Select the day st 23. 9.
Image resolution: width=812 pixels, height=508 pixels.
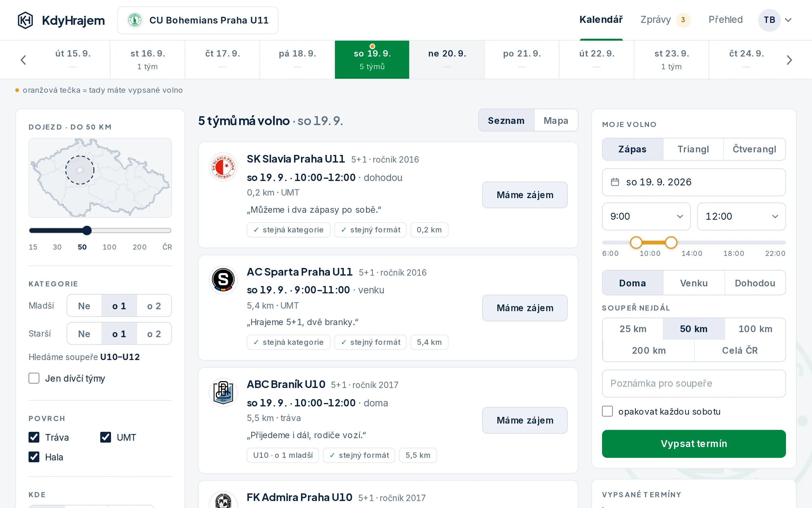tap(671, 59)
